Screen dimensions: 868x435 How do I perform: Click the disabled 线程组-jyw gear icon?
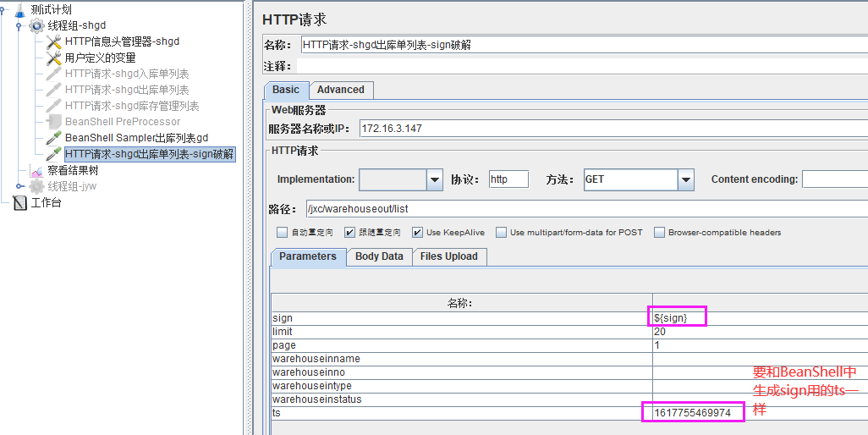pyautogui.click(x=36, y=186)
